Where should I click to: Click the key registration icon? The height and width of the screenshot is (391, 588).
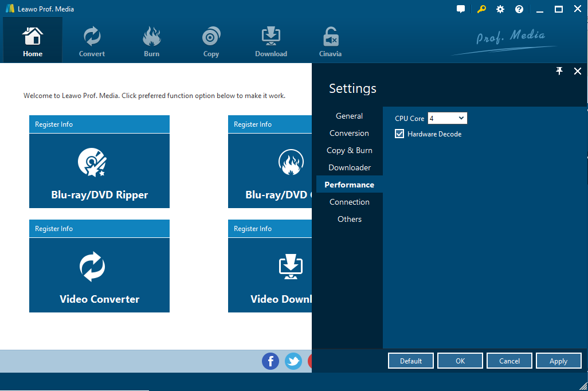[x=481, y=9]
